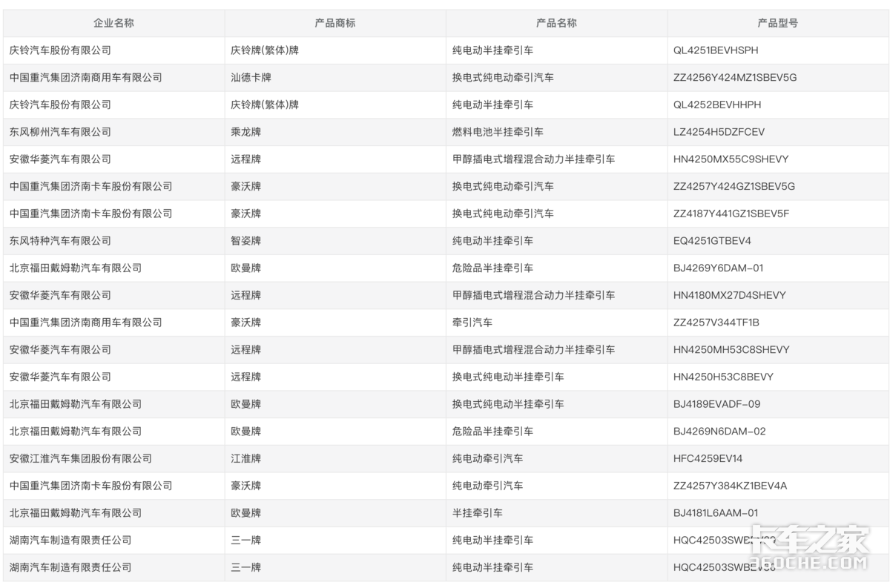Select the 乘龙牌 trademark cell
This screenshot has height=588, width=890.
tap(245, 132)
